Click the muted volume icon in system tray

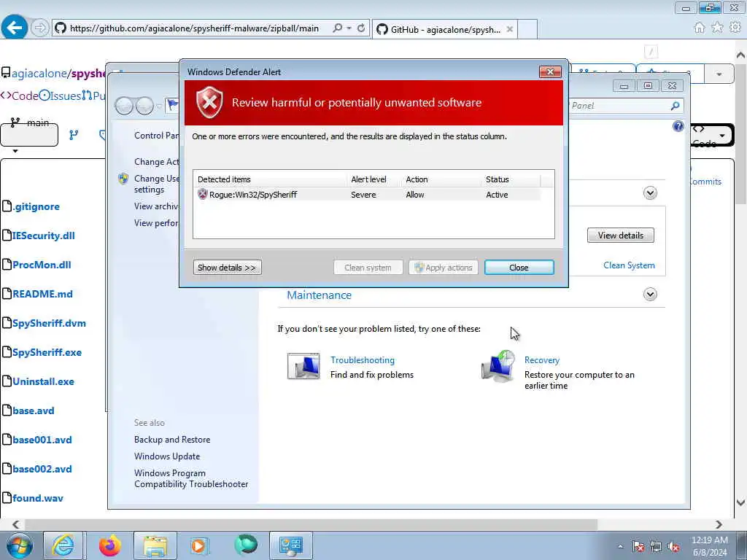click(673, 547)
